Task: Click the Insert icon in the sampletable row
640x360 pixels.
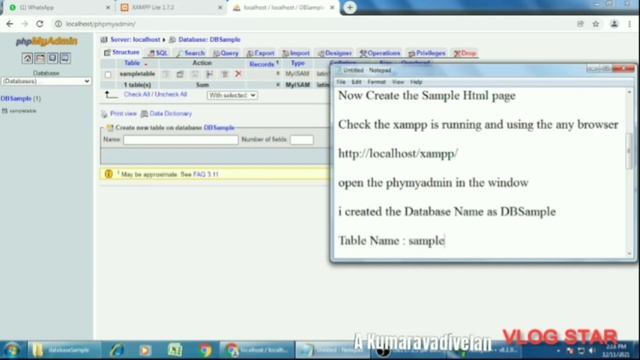Action: click(x=209, y=74)
